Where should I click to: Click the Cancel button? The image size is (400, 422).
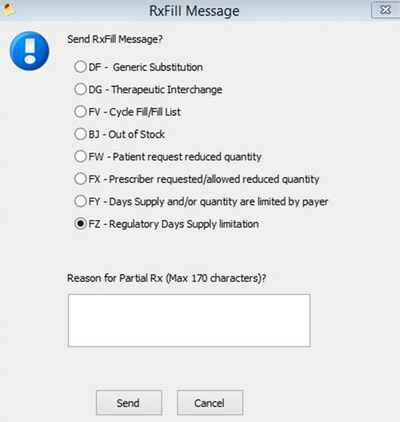210,403
